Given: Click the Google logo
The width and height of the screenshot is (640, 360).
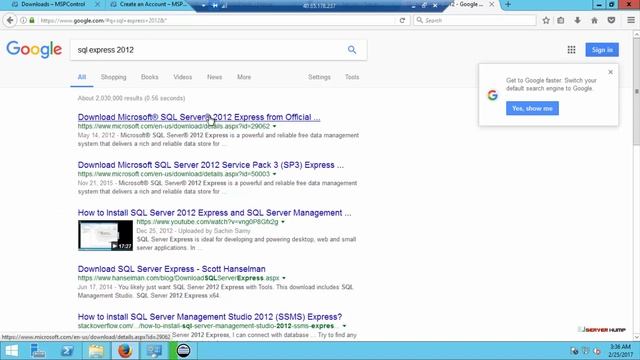Looking at the screenshot, I should point(34,50).
